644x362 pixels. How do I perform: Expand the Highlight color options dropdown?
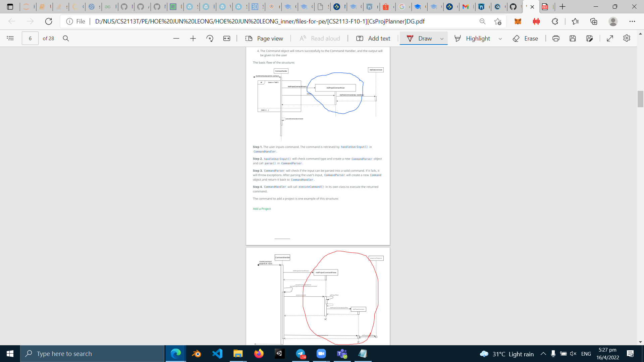pos(500,39)
